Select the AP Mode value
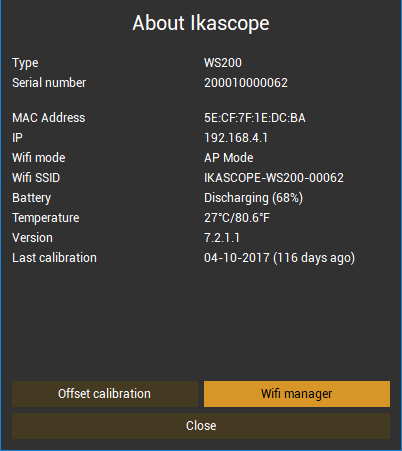402x451 pixels. pyautogui.click(x=229, y=158)
